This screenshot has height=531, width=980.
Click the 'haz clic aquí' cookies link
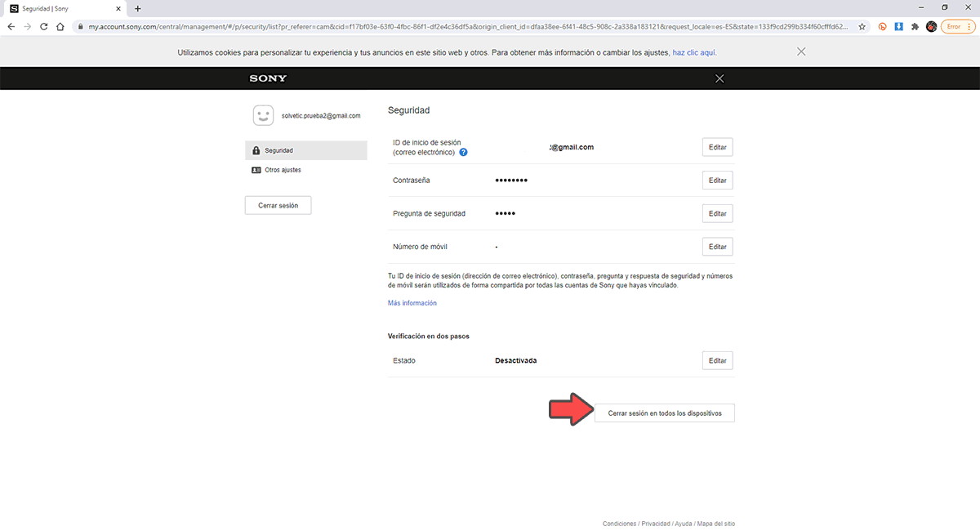694,52
